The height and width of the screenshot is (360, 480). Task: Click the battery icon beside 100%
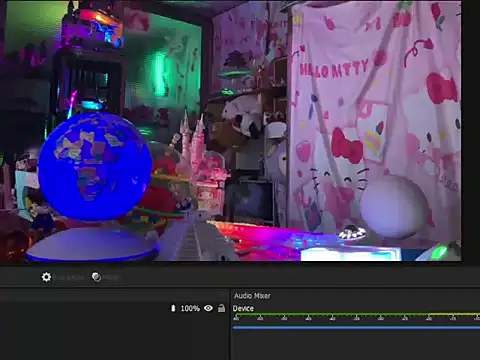click(173, 308)
